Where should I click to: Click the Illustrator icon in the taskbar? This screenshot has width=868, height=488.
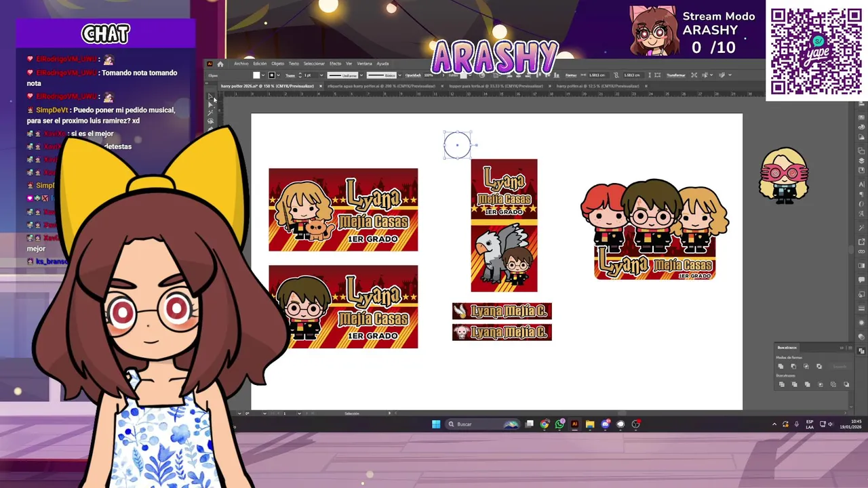[x=574, y=424]
